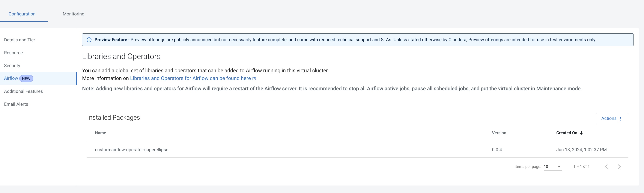This screenshot has width=644, height=193.
Task: Open the Items per page dropdown
Action: click(552, 167)
